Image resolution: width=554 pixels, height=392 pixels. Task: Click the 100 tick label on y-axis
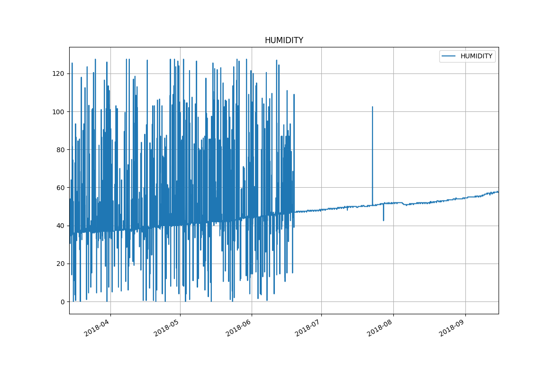58,112
